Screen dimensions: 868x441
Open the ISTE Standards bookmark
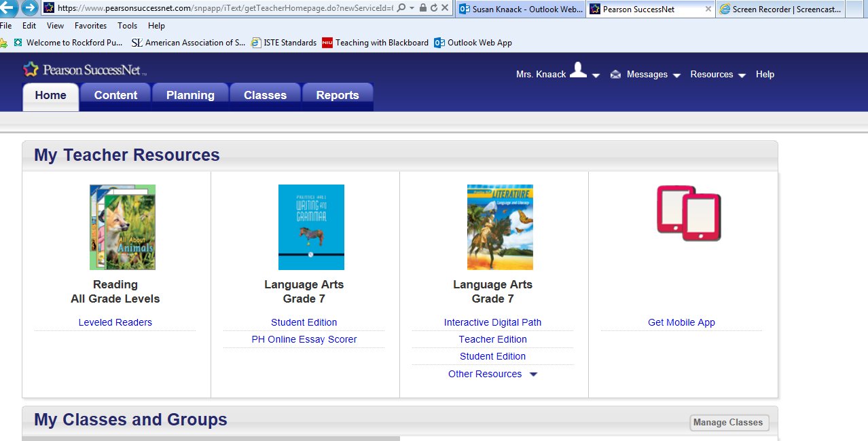pyautogui.click(x=284, y=43)
